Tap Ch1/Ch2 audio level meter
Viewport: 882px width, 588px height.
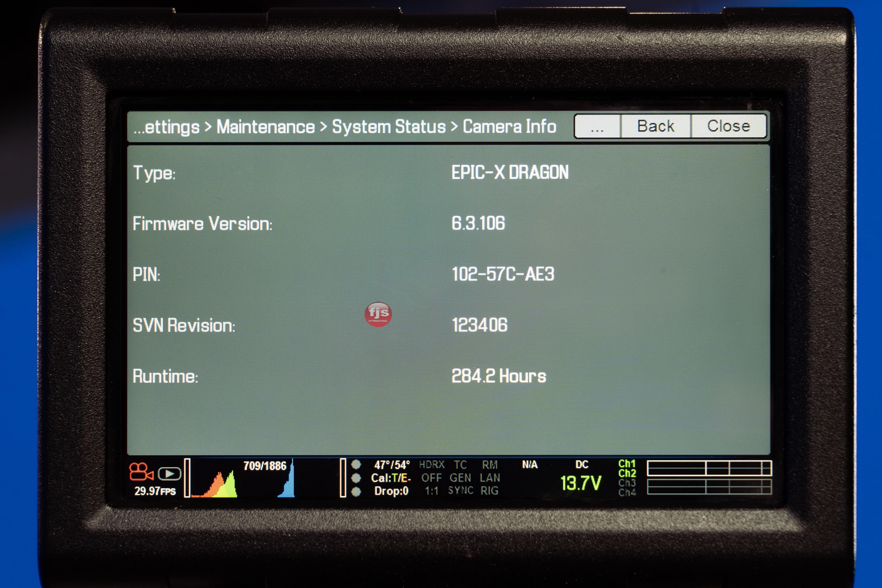coord(709,468)
